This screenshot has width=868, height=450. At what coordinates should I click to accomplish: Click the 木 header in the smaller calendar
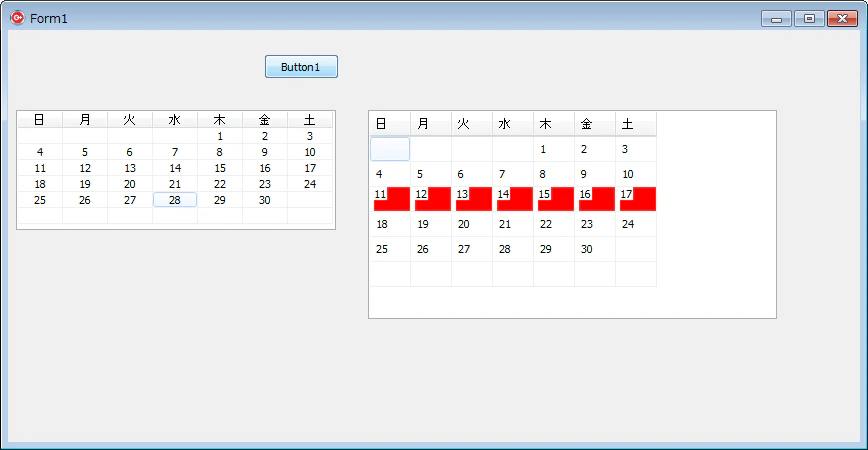click(220, 120)
